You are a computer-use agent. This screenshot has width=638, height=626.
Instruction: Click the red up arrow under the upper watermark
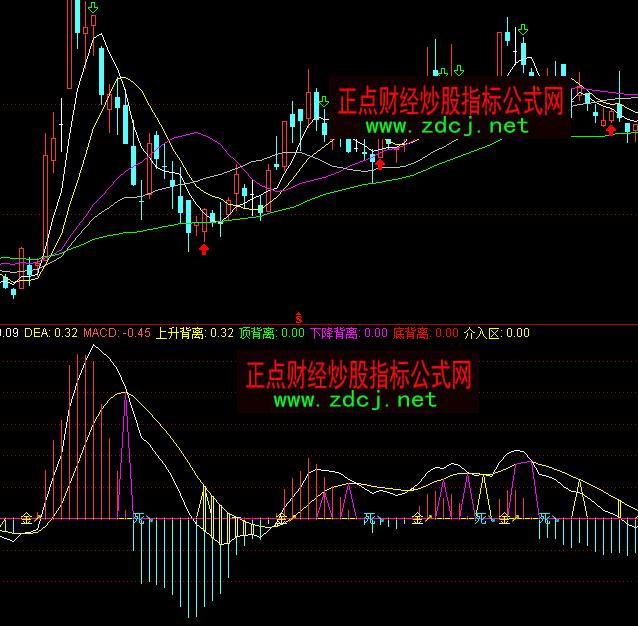coord(379,162)
